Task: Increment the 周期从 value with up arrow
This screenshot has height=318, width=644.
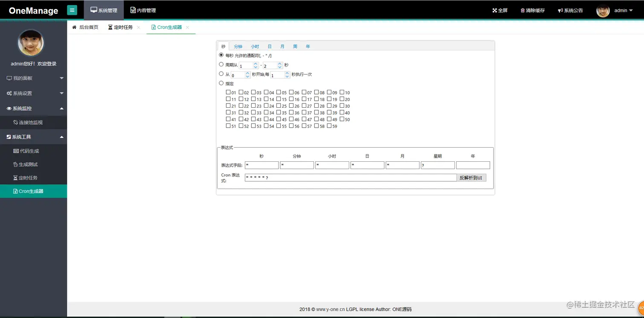Action: pyautogui.click(x=255, y=63)
